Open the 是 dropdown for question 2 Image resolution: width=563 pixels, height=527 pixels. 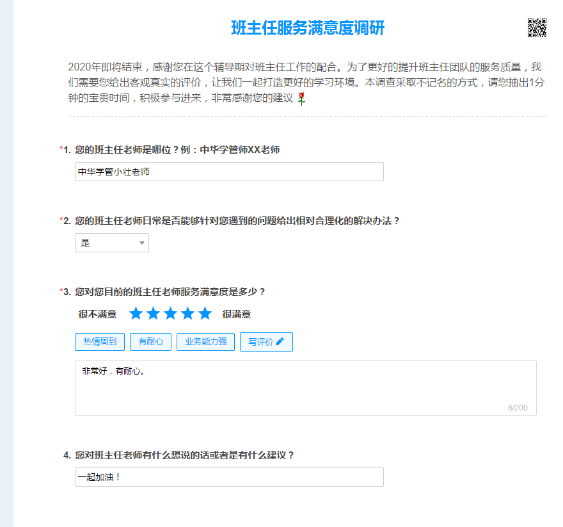point(112,243)
